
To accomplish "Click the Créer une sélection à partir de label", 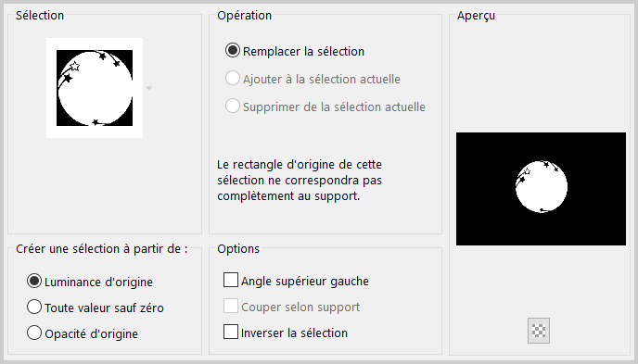I will (102, 248).
